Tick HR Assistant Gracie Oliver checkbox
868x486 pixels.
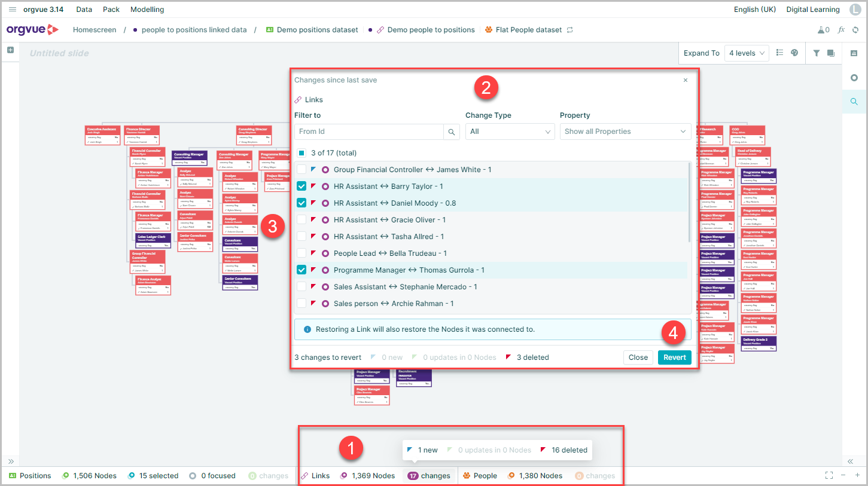pyautogui.click(x=301, y=220)
